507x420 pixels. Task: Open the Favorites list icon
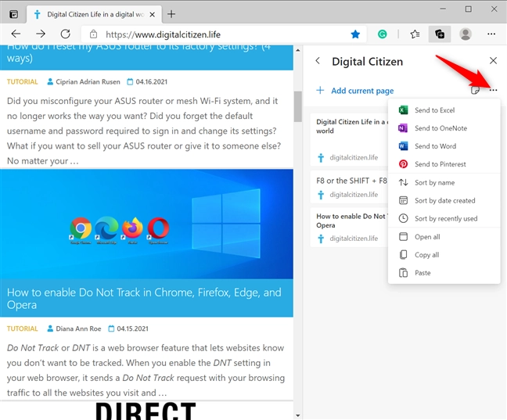click(x=415, y=34)
